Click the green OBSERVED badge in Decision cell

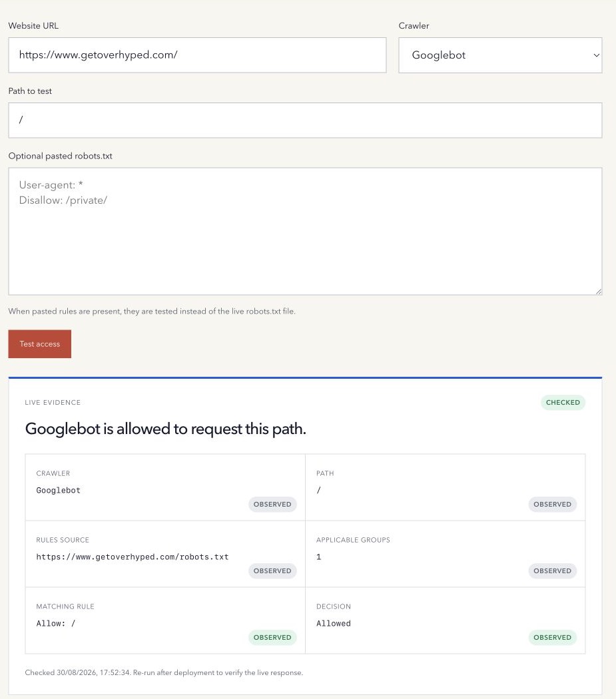coord(552,638)
